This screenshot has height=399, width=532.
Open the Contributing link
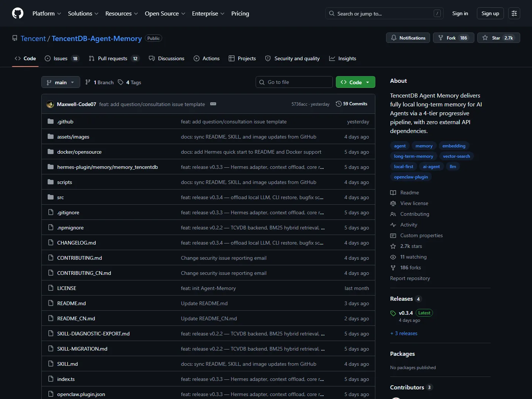click(x=410, y=214)
